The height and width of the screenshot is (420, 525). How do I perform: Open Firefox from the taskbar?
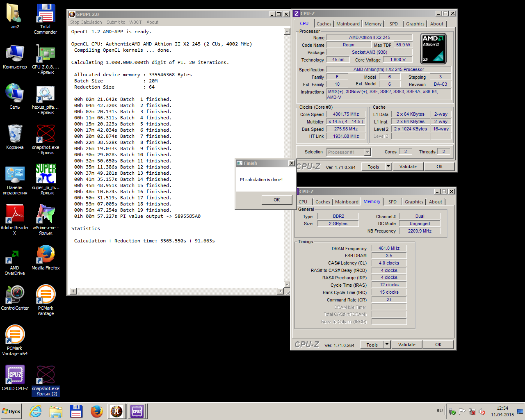(x=97, y=411)
